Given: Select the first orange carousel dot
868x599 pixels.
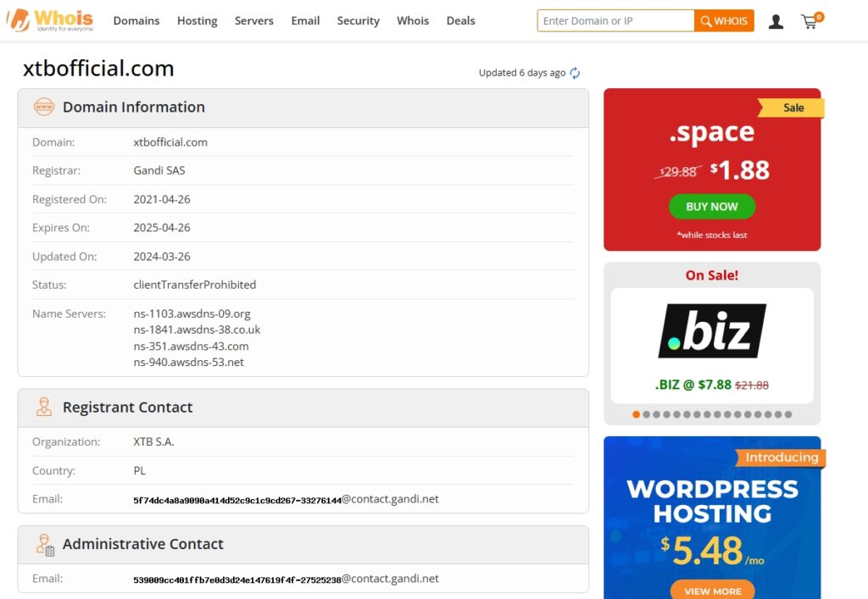Looking at the screenshot, I should click(637, 414).
